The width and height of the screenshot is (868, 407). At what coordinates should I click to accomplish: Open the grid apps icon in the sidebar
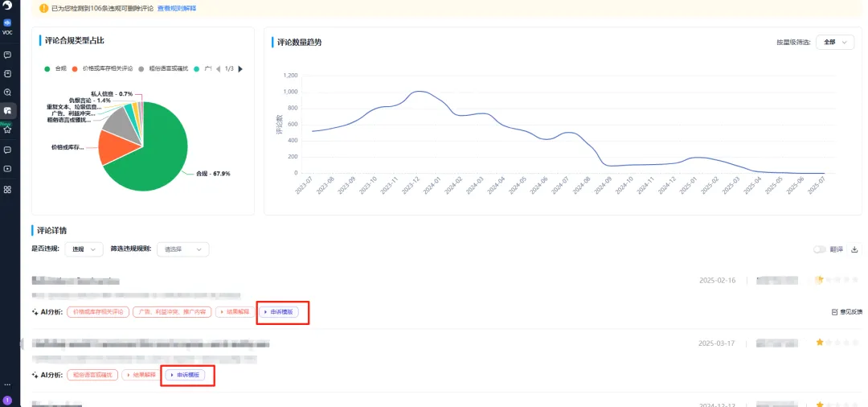point(7,189)
